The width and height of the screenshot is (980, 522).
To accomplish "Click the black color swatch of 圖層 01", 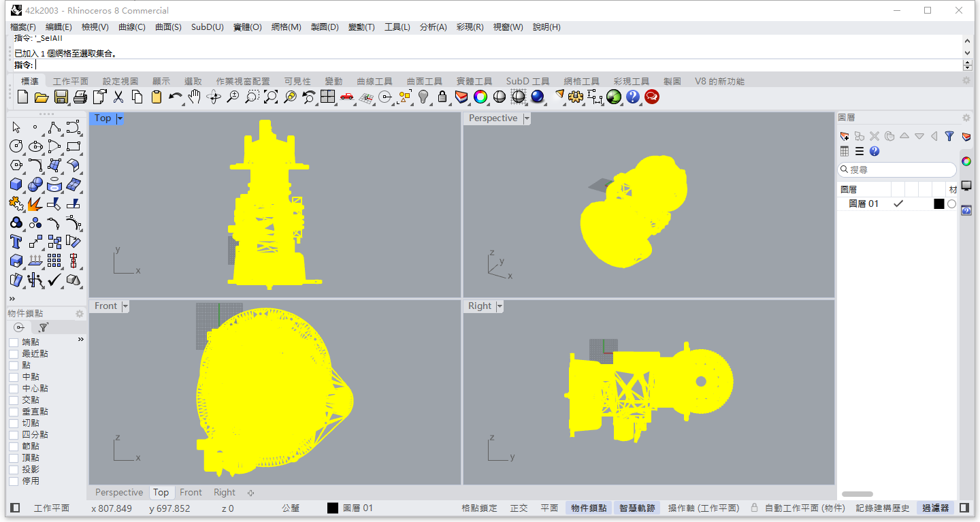I will 939,203.
